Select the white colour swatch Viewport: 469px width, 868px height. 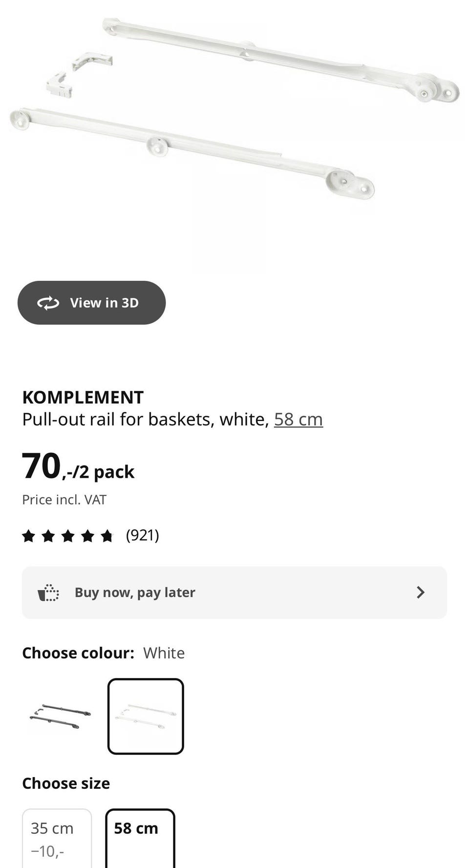click(x=146, y=717)
